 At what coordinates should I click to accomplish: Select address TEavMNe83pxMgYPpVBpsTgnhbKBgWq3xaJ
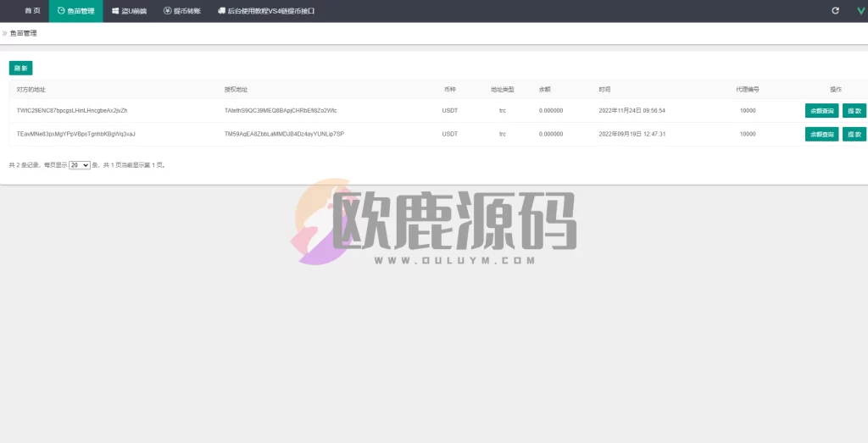point(75,135)
